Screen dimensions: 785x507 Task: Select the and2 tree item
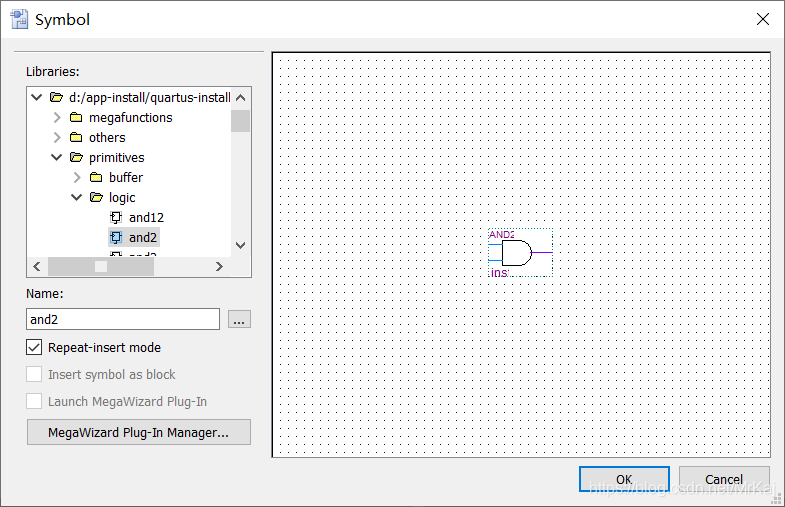tap(143, 238)
